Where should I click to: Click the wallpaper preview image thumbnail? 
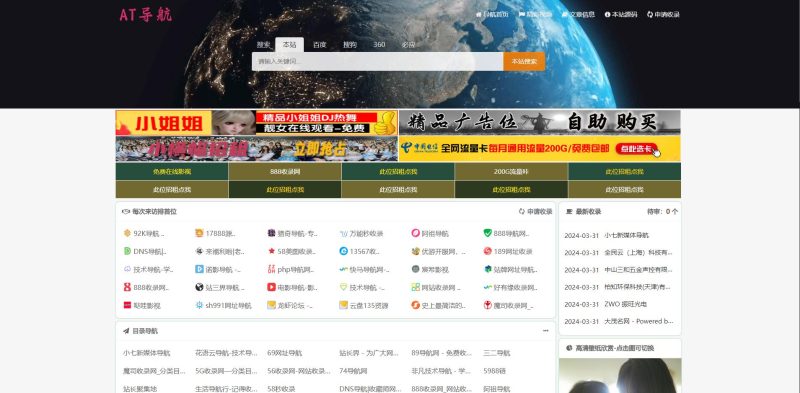pos(620,376)
